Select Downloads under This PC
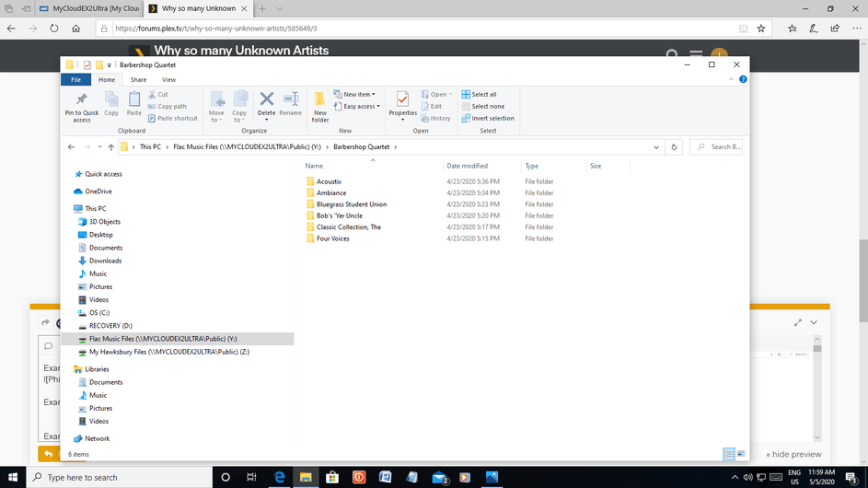This screenshot has height=488, width=868. click(x=105, y=261)
